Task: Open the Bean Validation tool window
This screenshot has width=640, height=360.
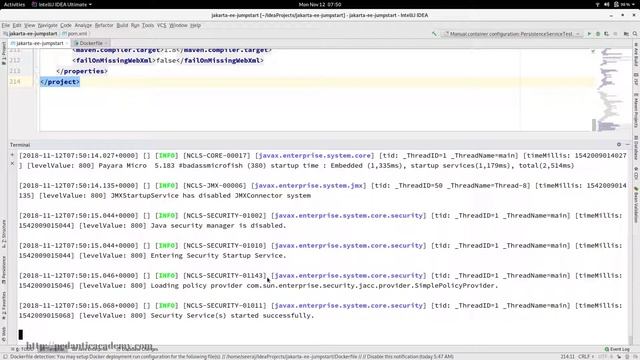Action: pyautogui.click(x=636, y=205)
